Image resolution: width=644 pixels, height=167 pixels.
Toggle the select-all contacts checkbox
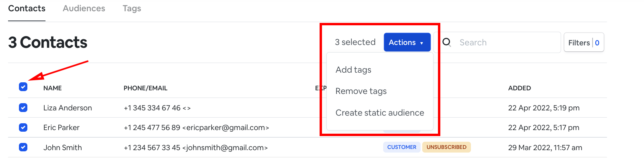point(23,87)
